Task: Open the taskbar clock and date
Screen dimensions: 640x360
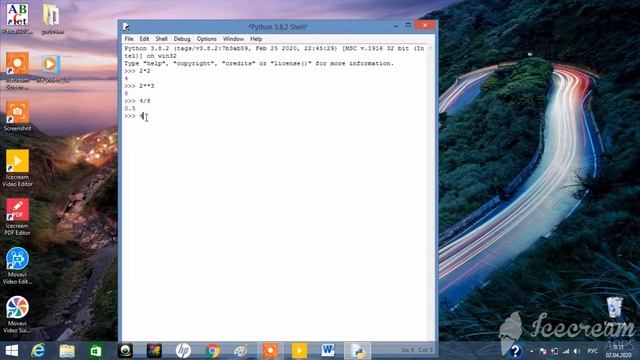Action: tap(619, 351)
